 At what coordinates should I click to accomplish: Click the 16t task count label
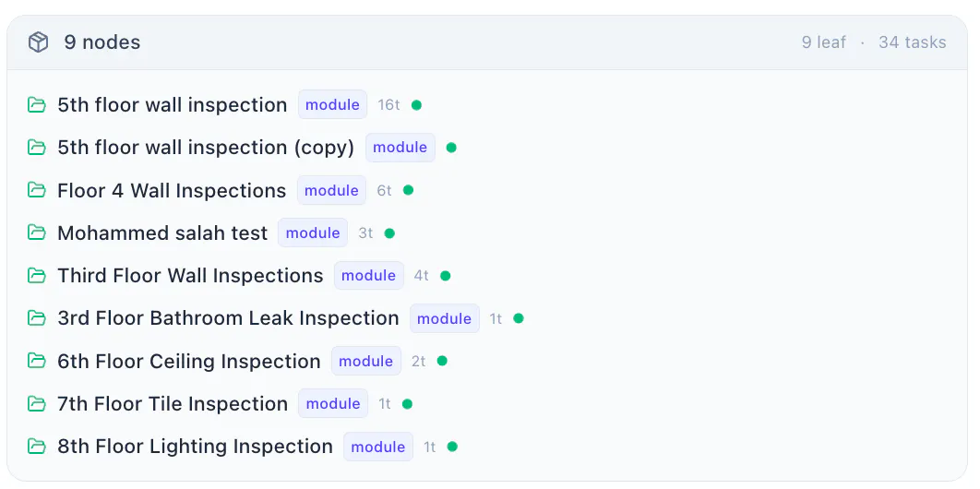click(388, 105)
